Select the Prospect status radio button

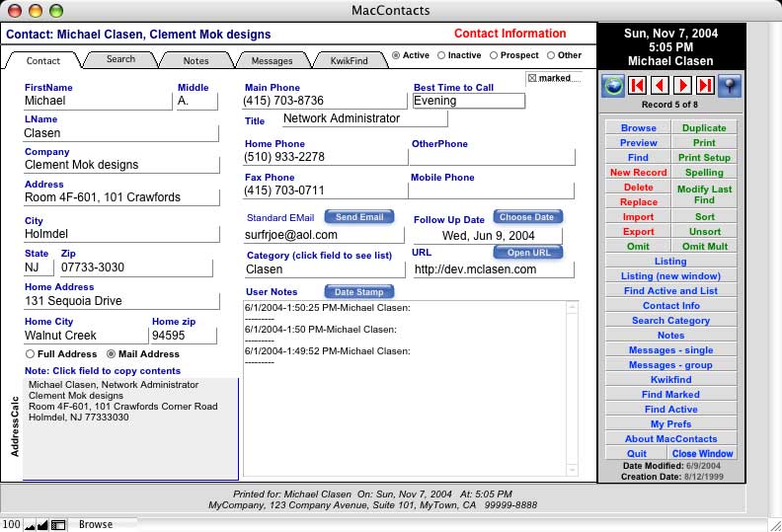tap(494, 55)
